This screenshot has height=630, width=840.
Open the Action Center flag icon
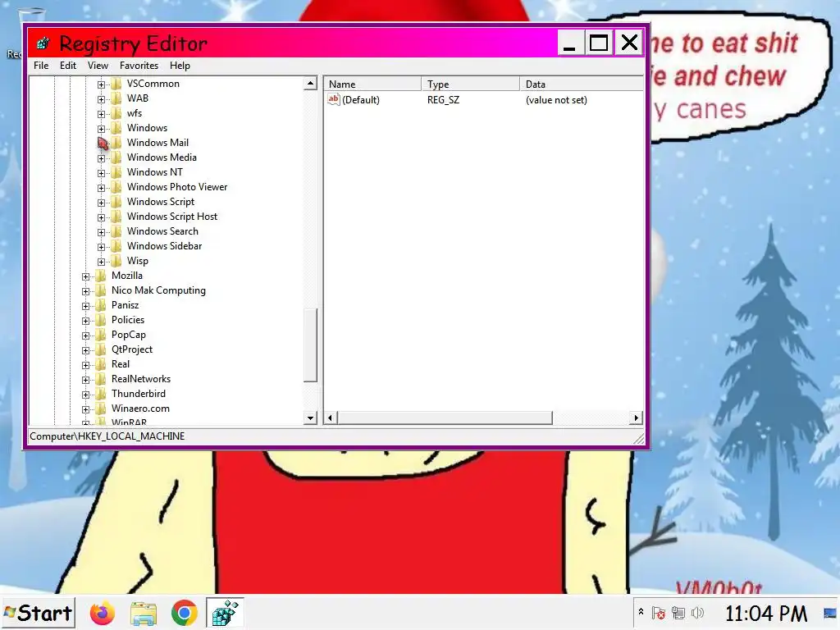pyautogui.click(x=659, y=613)
